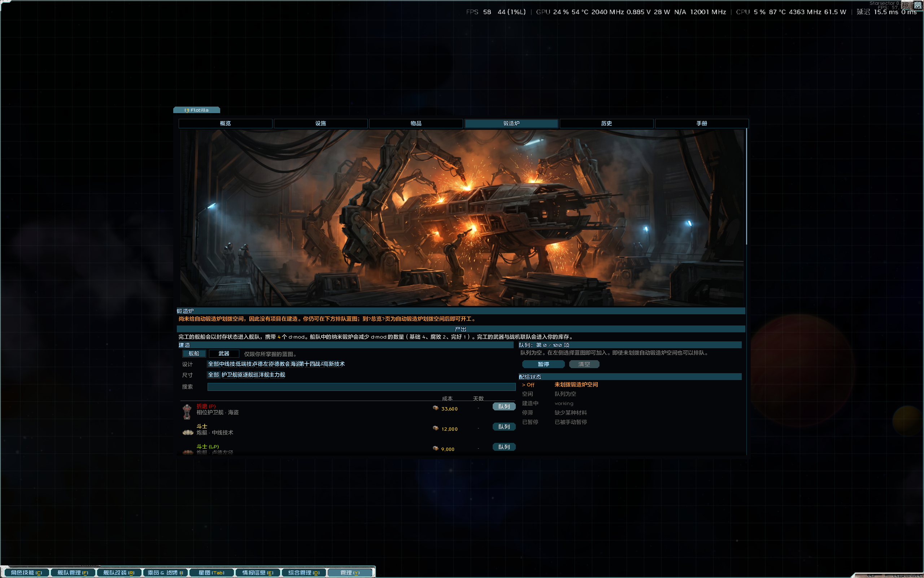Click the Flotilla tab header

click(x=197, y=110)
